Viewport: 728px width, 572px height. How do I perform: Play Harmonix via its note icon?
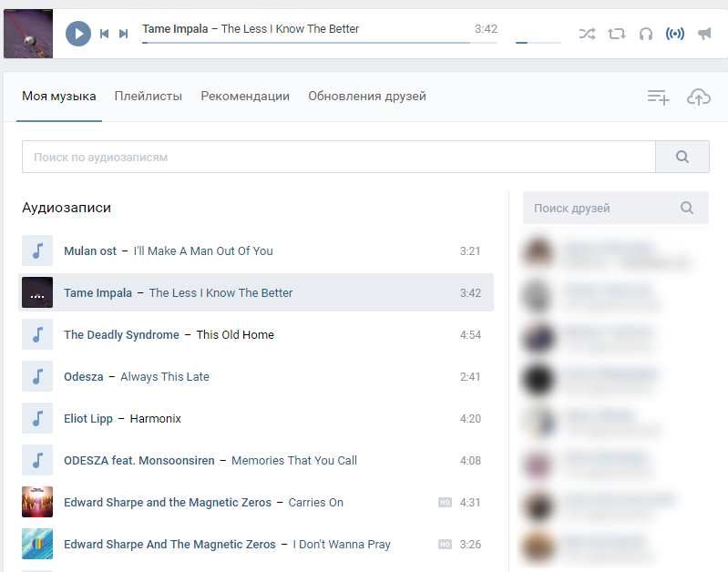click(37, 418)
